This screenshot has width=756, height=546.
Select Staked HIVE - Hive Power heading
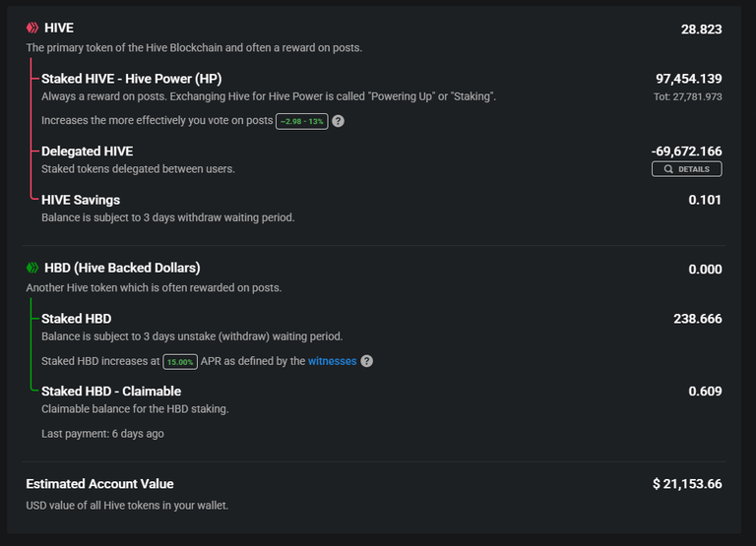[x=132, y=79]
